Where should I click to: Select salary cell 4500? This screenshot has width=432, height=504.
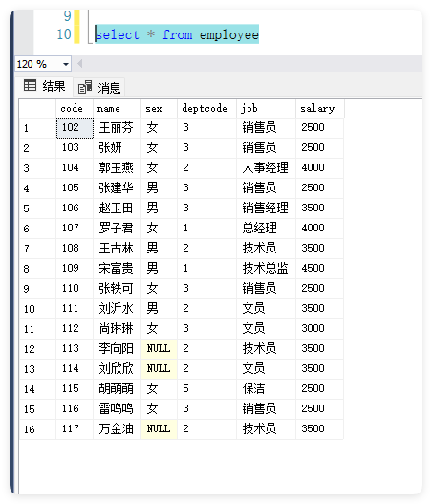click(x=319, y=269)
